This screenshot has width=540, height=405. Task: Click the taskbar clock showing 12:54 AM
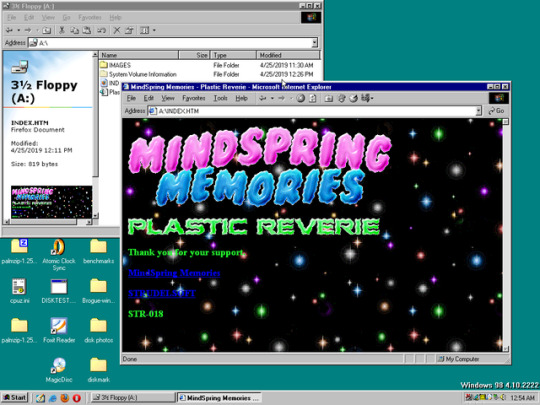pyautogui.click(x=522, y=398)
